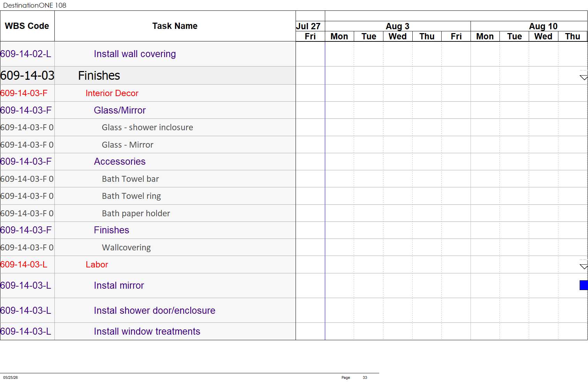Select the WBS Code column header
Screen dimensions: 588x382
pyautogui.click(x=27, y=26)
